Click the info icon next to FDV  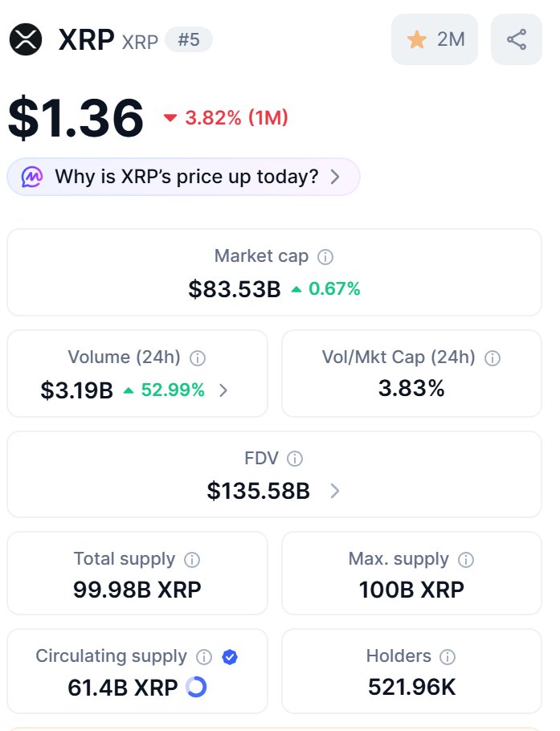(x=295, y=459)
